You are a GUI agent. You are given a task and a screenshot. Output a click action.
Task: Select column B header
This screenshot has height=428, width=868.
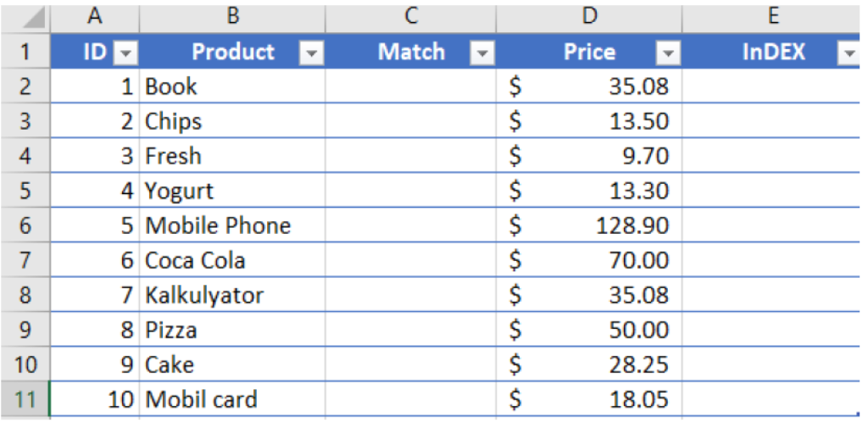click(x=232, y=16)
